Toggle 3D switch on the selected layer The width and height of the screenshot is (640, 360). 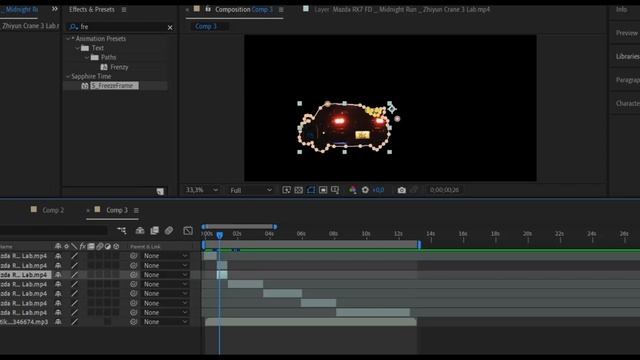[116, 275]
